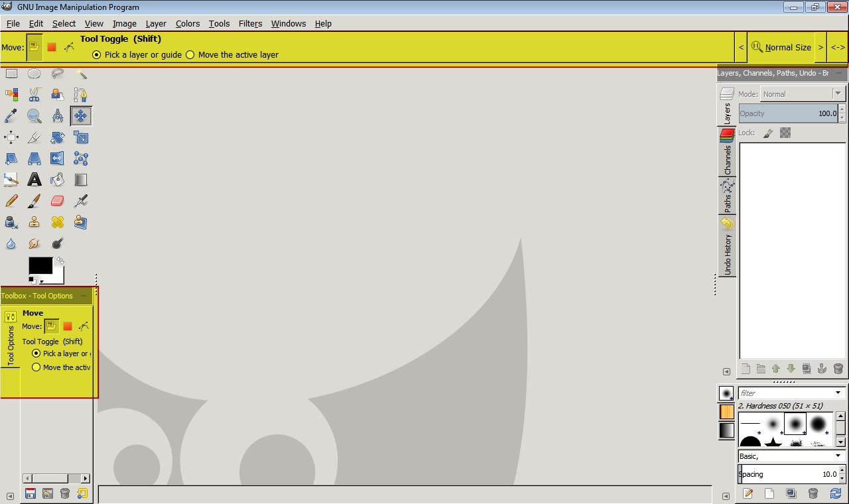Toggle Move layer mode in Tool Options dock

[51, 326]
